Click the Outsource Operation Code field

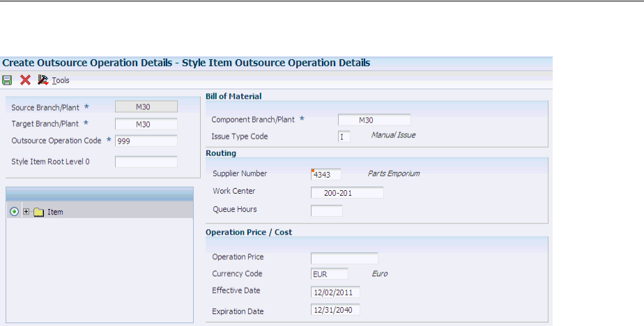[x=146, y=141]
